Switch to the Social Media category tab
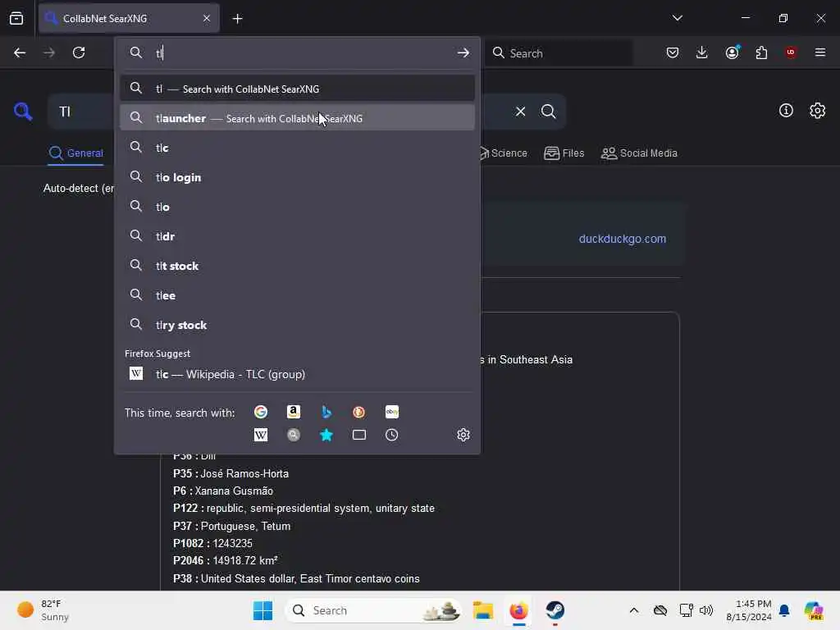The height and width of the screenshot is (630, 840). (x=639, y=153)
